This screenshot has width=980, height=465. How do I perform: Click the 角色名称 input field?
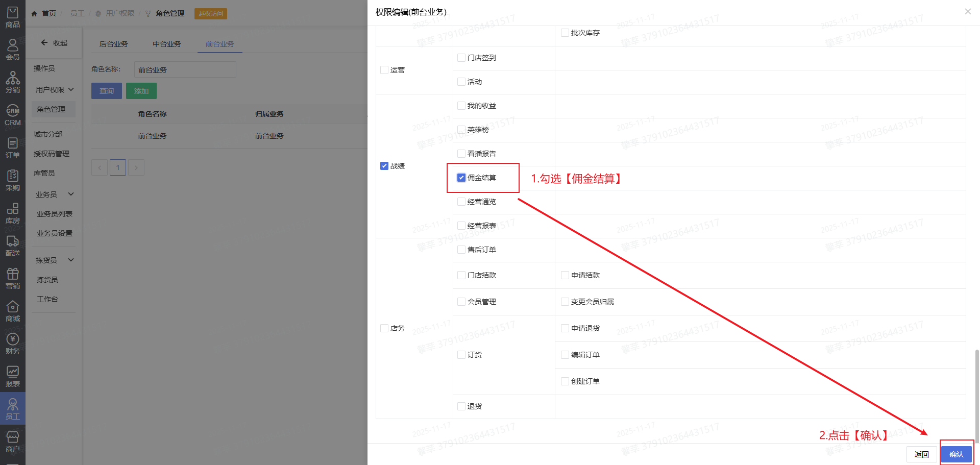[185, 70]
